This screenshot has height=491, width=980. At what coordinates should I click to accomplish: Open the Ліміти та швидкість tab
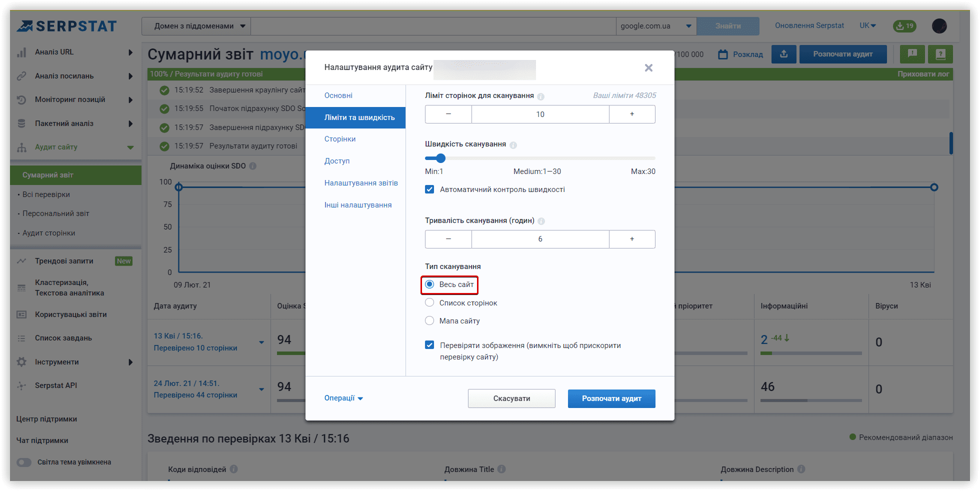coord(355,117)
